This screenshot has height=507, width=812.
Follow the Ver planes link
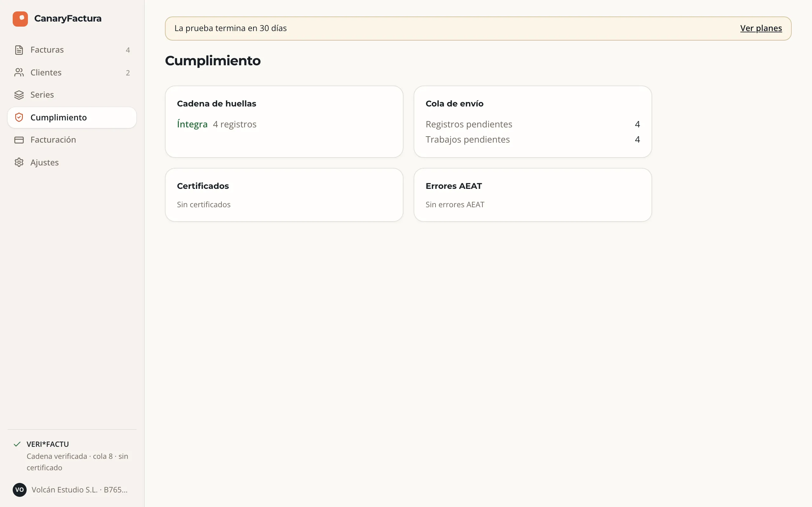(x=761, y=28)
